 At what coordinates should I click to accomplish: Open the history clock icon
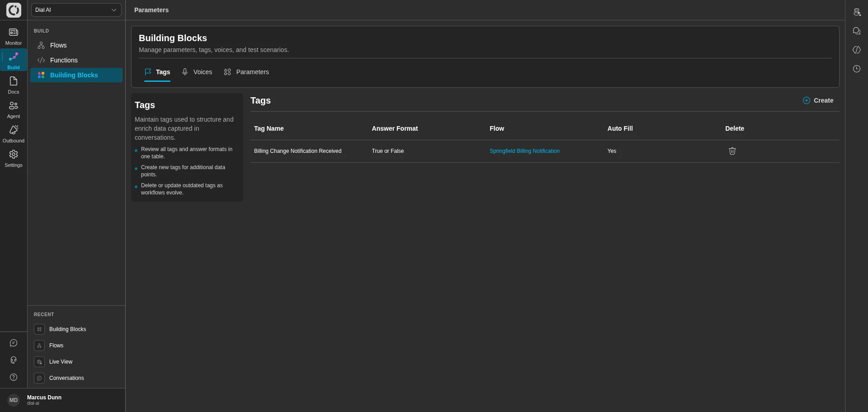point(857,69)
